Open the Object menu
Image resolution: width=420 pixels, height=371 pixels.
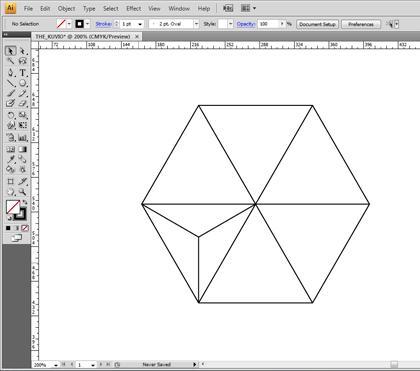pos(66,8)
